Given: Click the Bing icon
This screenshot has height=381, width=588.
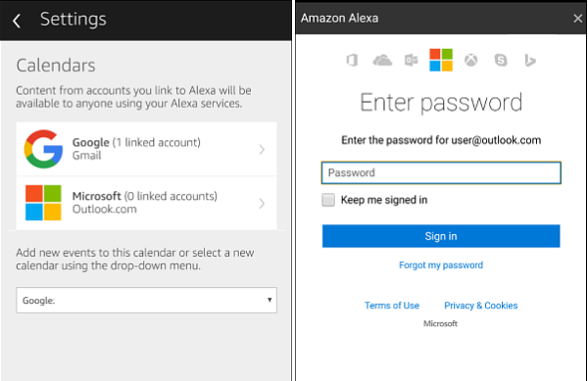Looking at the screenshot, I should pyautogui.click(x=530, y=60).
